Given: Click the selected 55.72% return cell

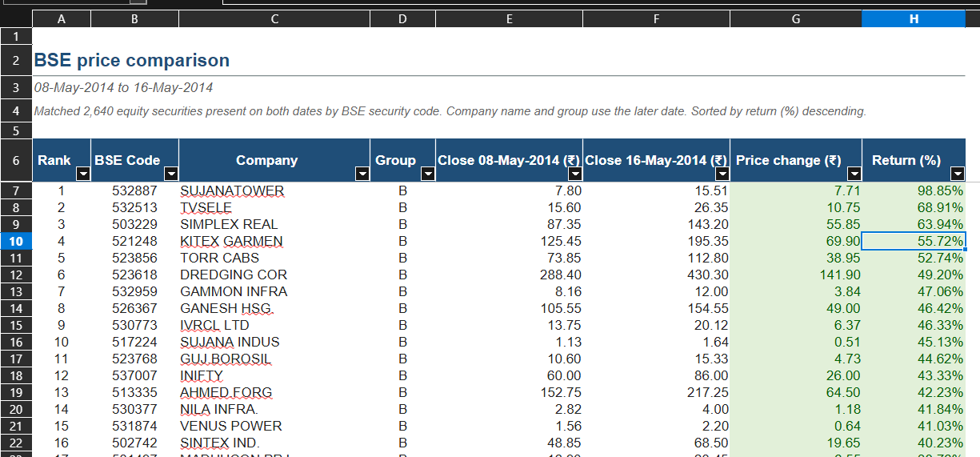Looking at the screenshot, I should pos(914,241).
